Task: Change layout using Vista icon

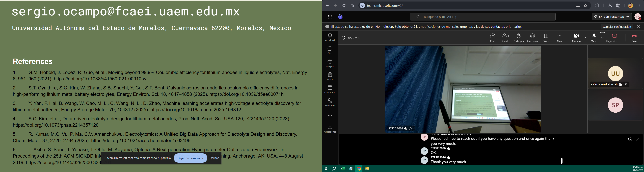Action: 546,38
